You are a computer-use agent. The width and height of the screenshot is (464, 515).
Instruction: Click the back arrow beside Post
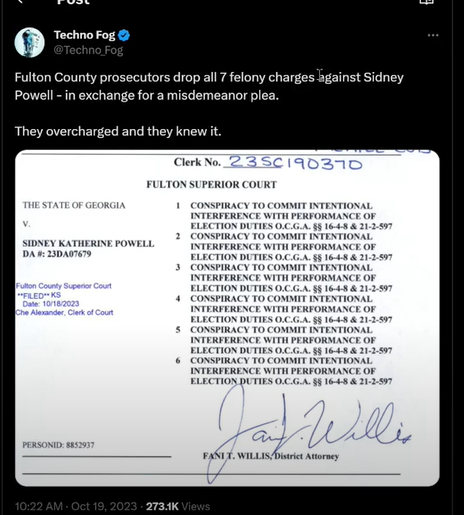[x=21, y=2]
